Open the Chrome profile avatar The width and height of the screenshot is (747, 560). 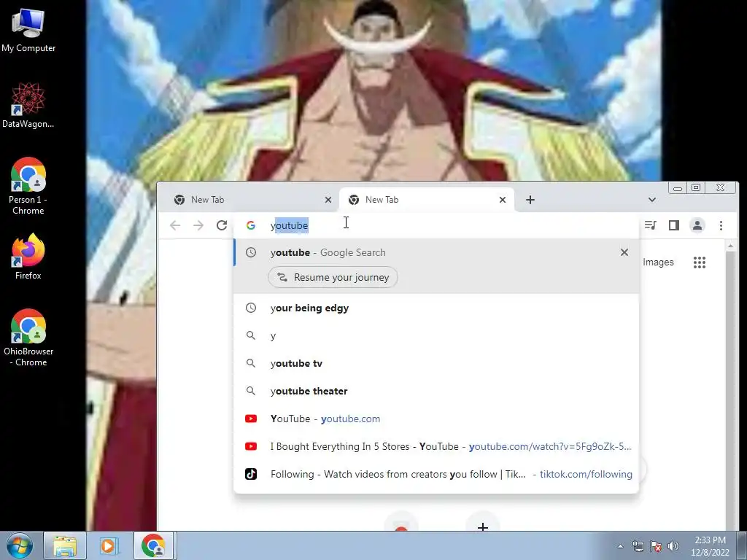[697, 225]
